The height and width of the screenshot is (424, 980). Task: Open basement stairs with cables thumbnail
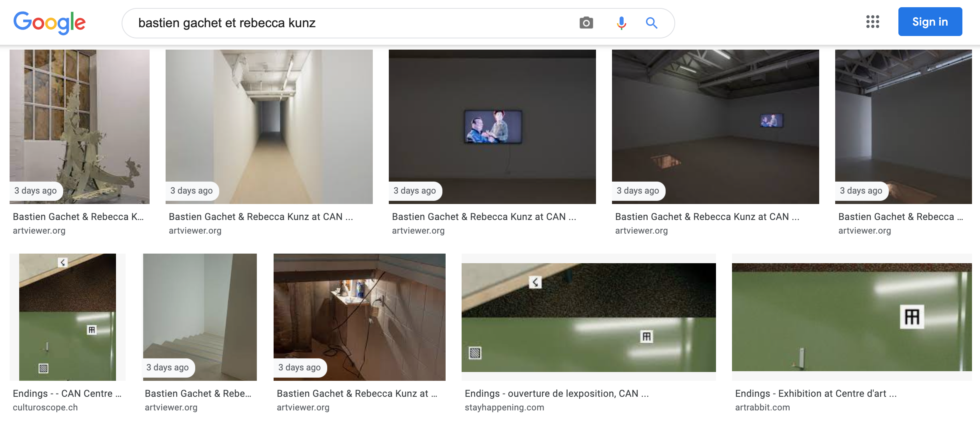click(x=360, y=317)
